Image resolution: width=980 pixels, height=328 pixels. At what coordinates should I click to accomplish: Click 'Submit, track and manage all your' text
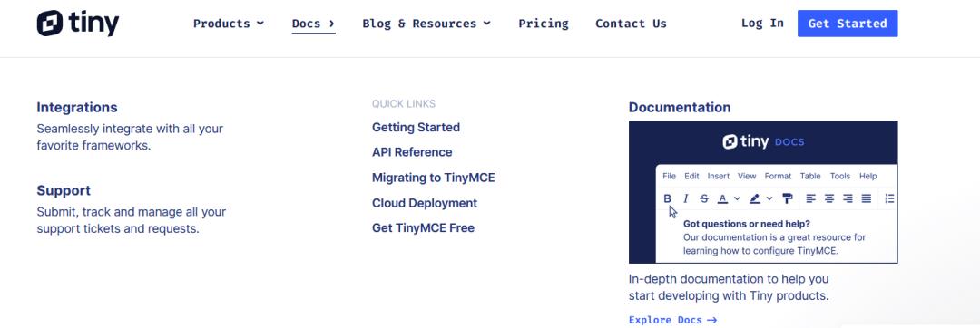tap(132, 212)
